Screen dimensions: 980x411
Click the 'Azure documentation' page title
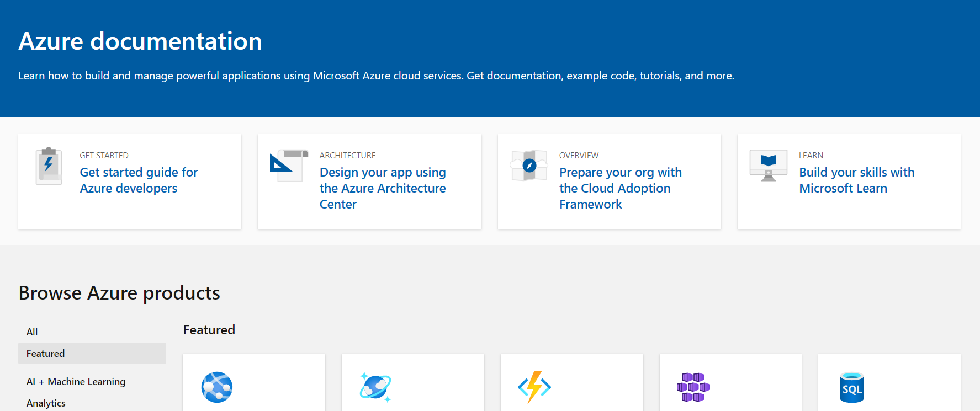point(140,41)
